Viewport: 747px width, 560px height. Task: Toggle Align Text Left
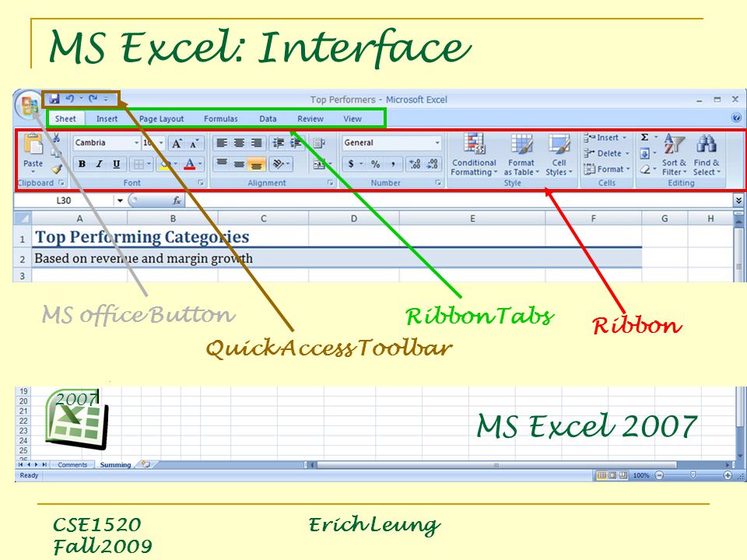[x=222, y=142]
